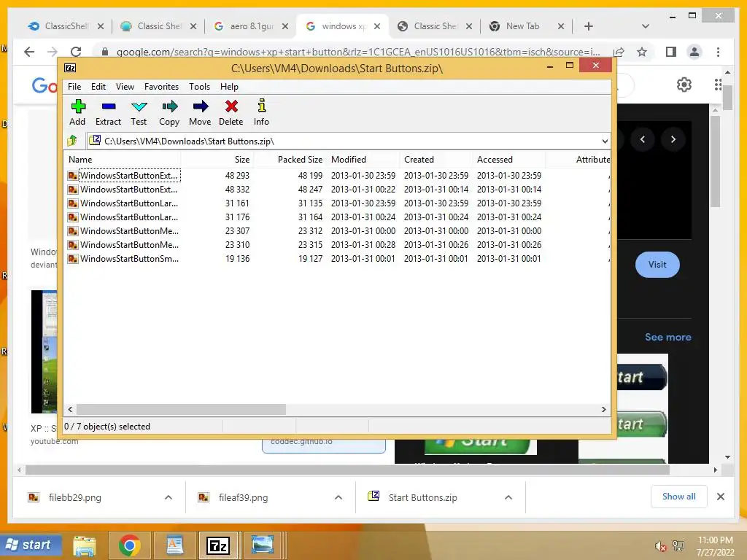Expand options for fileaf39.png download
The image size is (747, 560).
tap(338, 497)
